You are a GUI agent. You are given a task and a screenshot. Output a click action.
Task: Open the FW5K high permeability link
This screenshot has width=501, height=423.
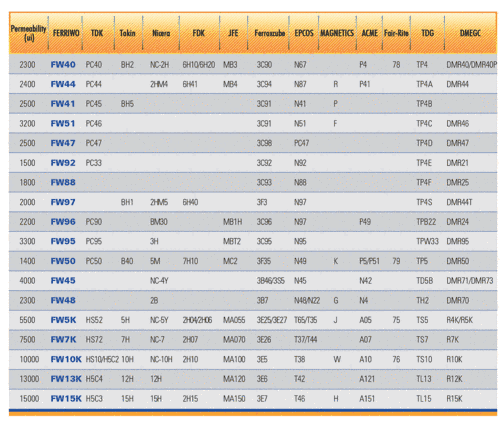[63, 320]
